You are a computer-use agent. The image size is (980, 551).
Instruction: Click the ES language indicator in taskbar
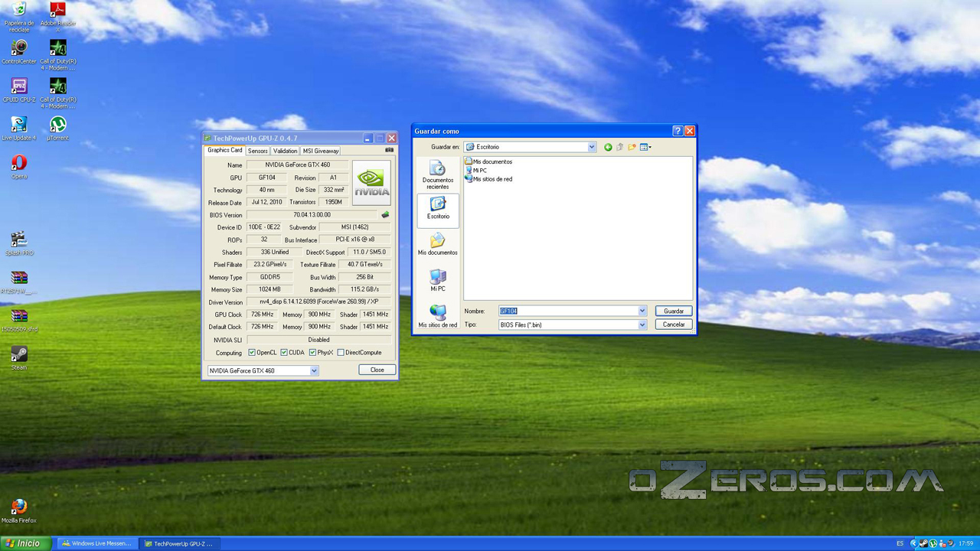point(900,543)
